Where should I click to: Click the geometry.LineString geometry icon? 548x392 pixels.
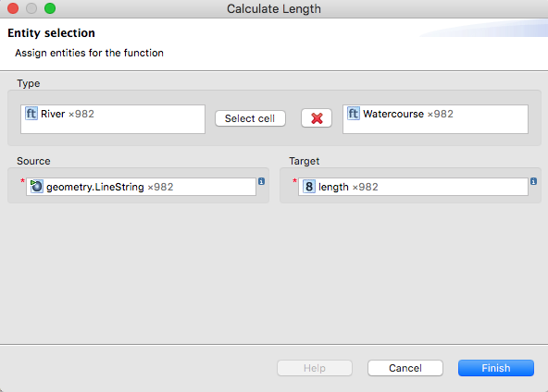(x=36, y=187)
